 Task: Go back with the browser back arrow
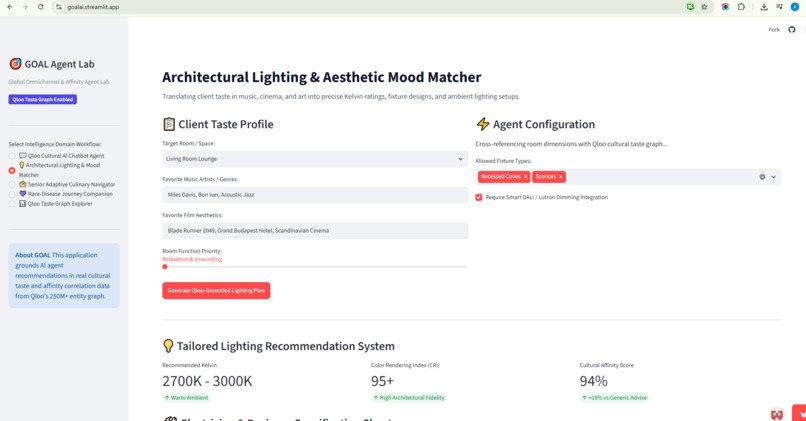(10, 7)
